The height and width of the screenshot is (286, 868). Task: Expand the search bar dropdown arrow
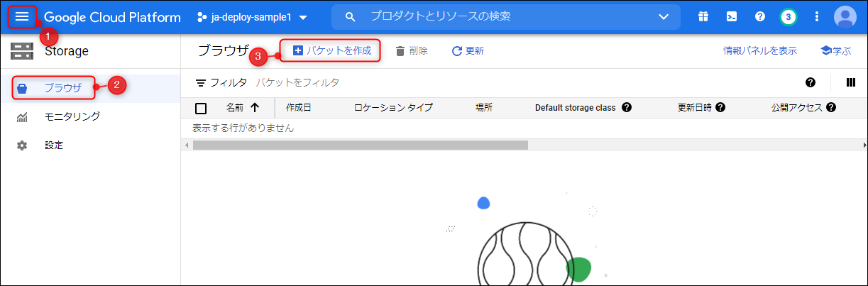click(664, 16)
